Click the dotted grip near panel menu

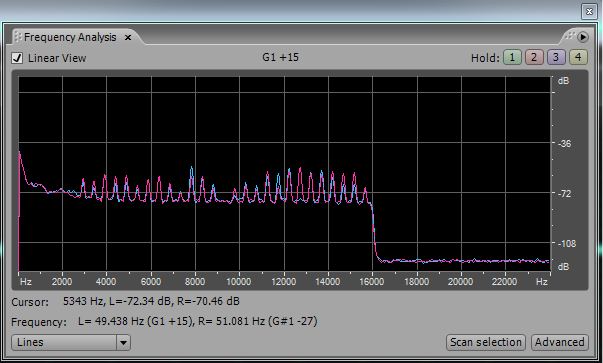[x=570, y=36]
